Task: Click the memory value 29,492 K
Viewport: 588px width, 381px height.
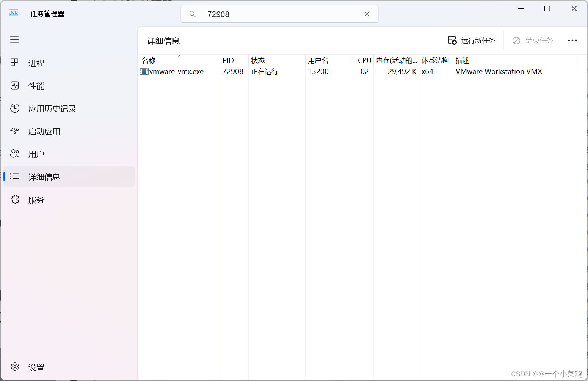Action: pos(402,71)
